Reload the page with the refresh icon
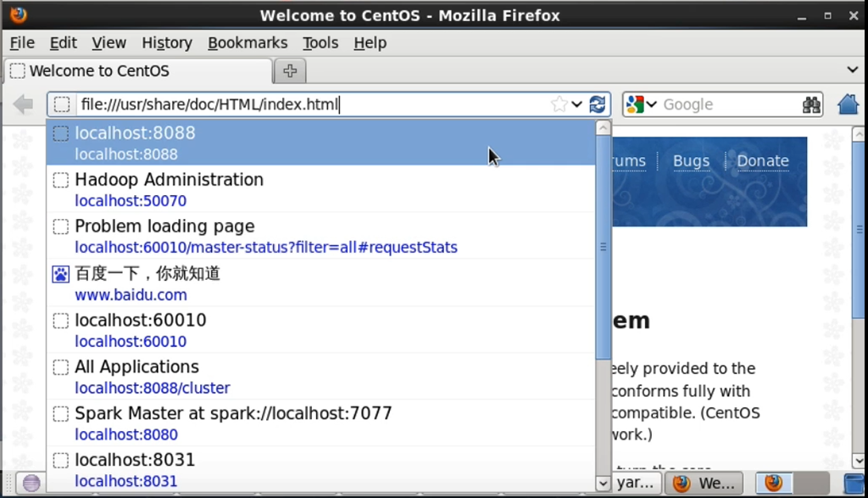 click(598, 104)
